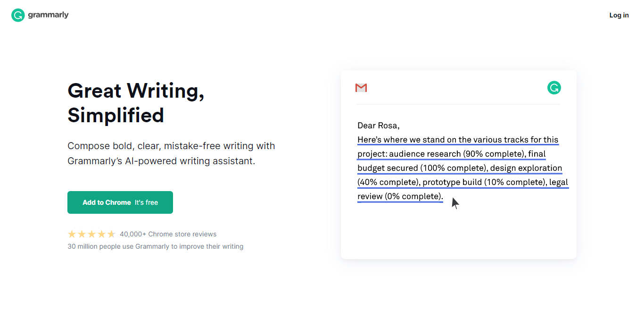Click the Grammarly badge in the email card
The width and height of the screenshot is (644, 310).
point(554,88)
